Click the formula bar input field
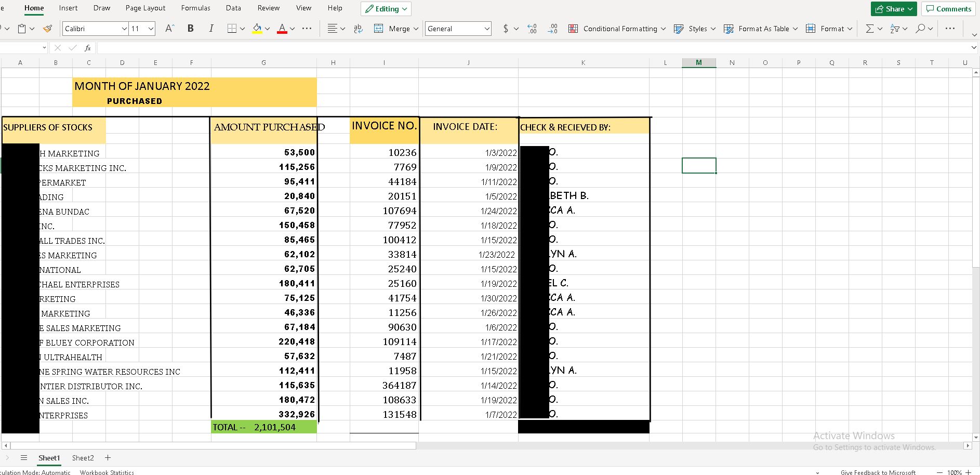Image resolution: width=980 pixels, height=475 pixels. [x=533, y=48]
